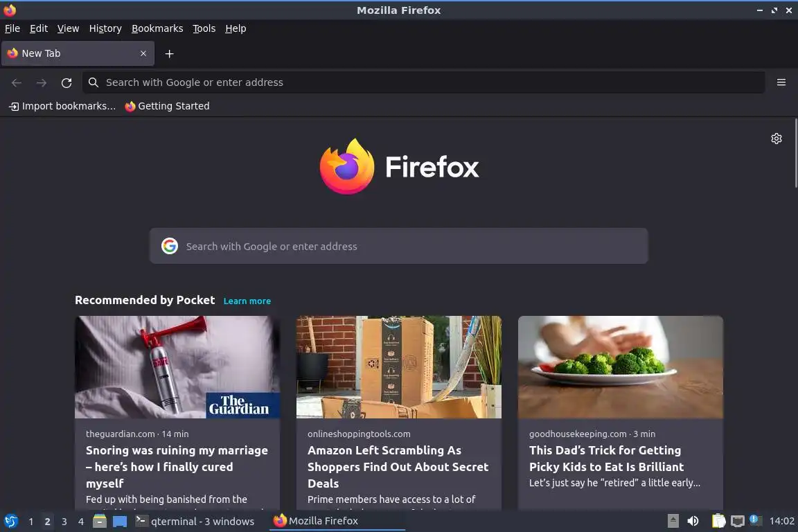Open the Edit menu

(x=39, y=28)
